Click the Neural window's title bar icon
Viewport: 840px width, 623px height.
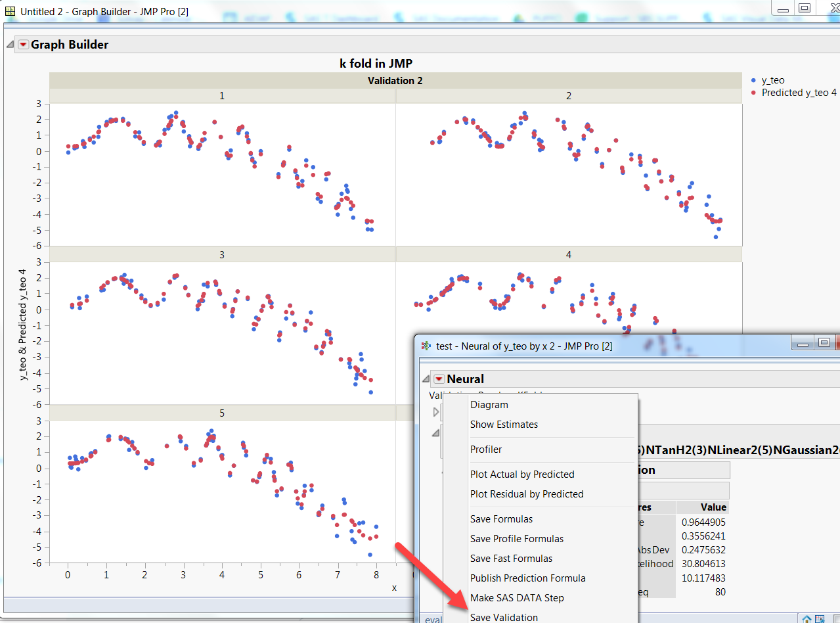click(426, 346)
